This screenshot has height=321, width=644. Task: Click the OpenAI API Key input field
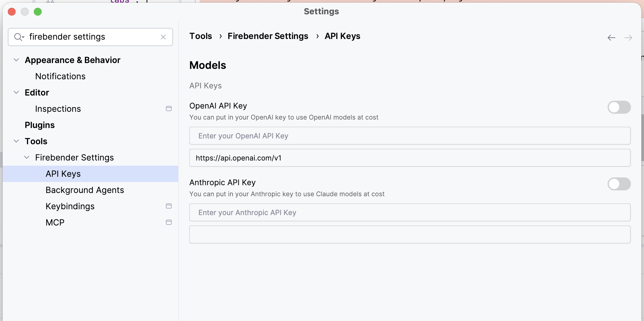409,135
